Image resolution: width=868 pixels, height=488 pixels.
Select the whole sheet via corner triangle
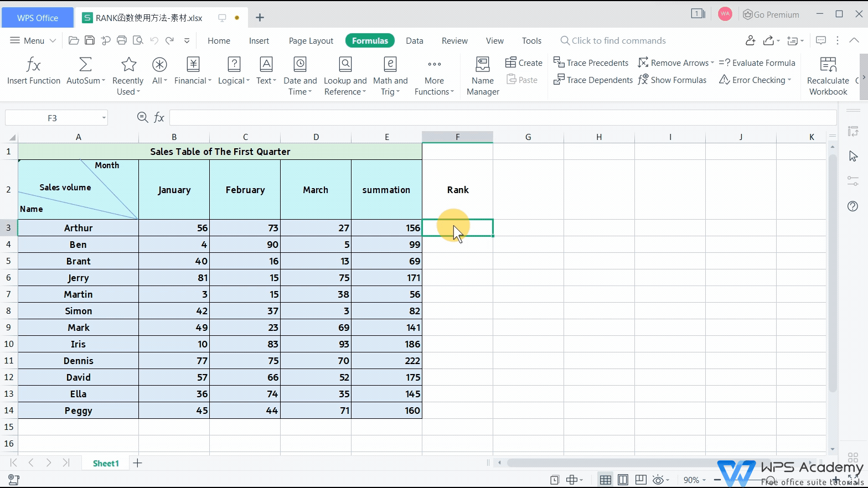pyautogui.click(x=12, y=137)
